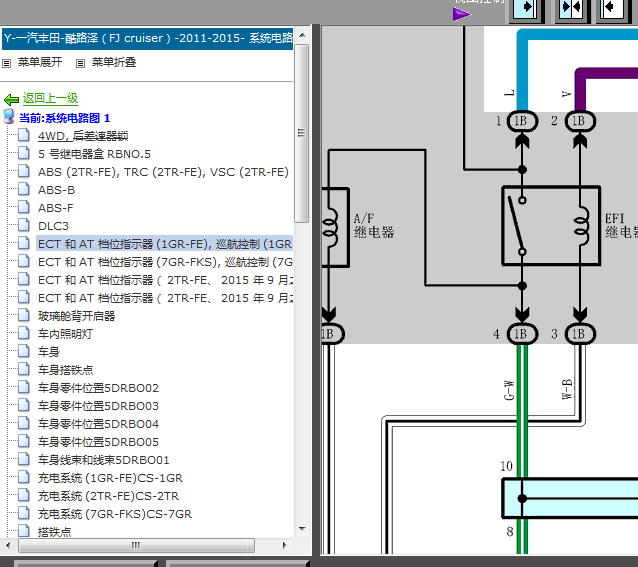The width and height of the screenshot is (638, 567).
Task: Open the DLC3 circuit diagram entry
Action: [53, 226]
